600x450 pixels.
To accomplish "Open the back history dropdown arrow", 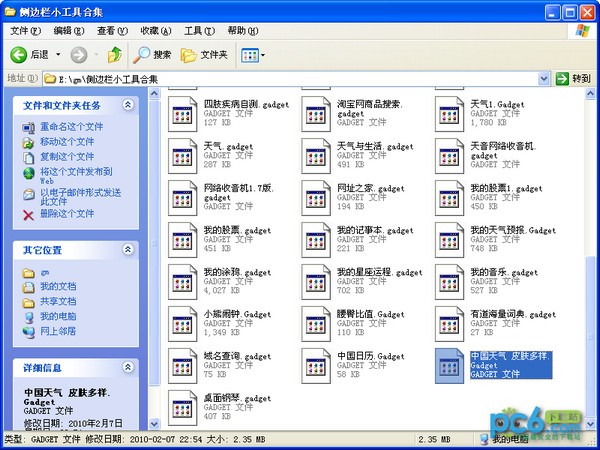I will coord(58,55).
